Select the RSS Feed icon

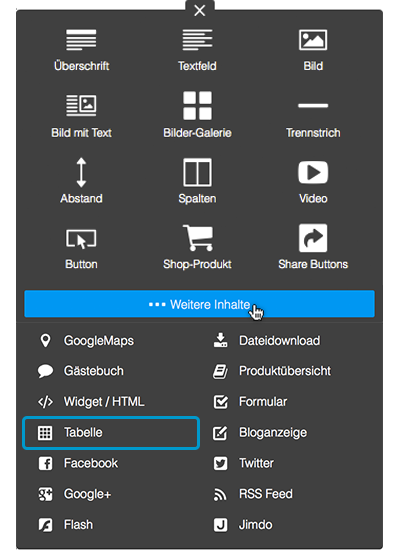click(220, 494)
